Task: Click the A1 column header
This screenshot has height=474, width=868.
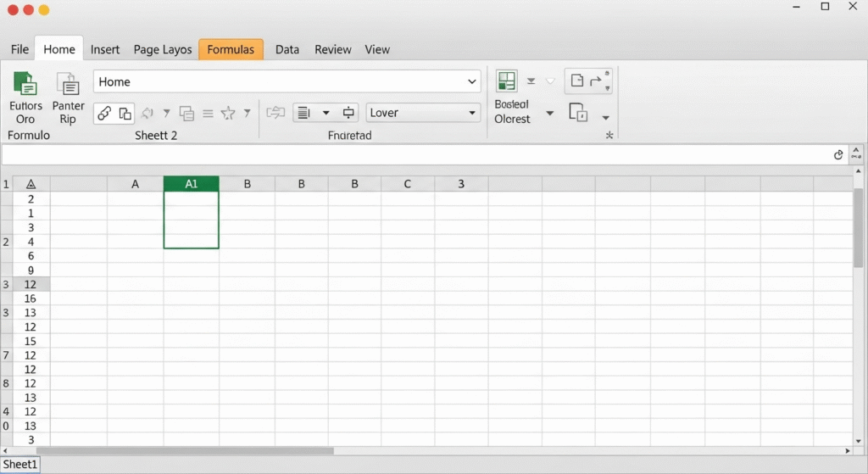Action: [x=191, y=184]
